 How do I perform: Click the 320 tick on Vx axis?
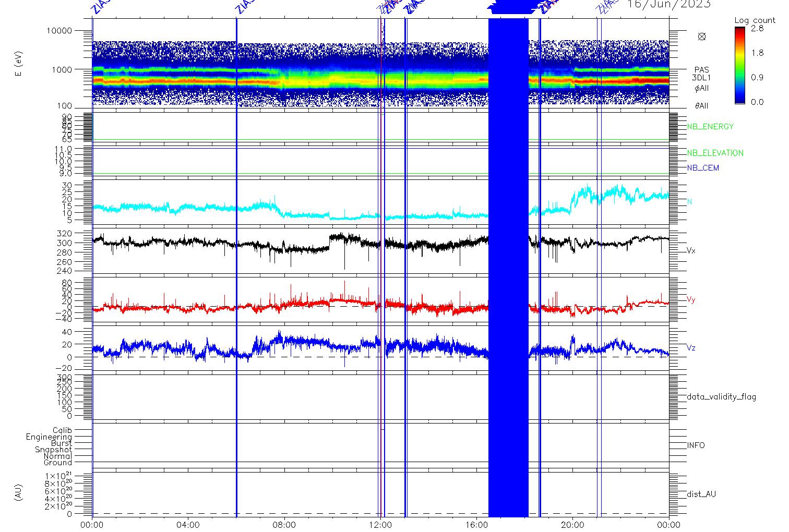[x=65, y=234]
